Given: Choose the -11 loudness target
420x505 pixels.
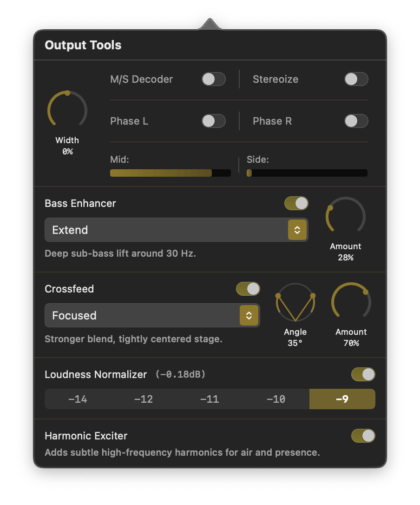Looking at the screenshot, I should tap(210, 399).
